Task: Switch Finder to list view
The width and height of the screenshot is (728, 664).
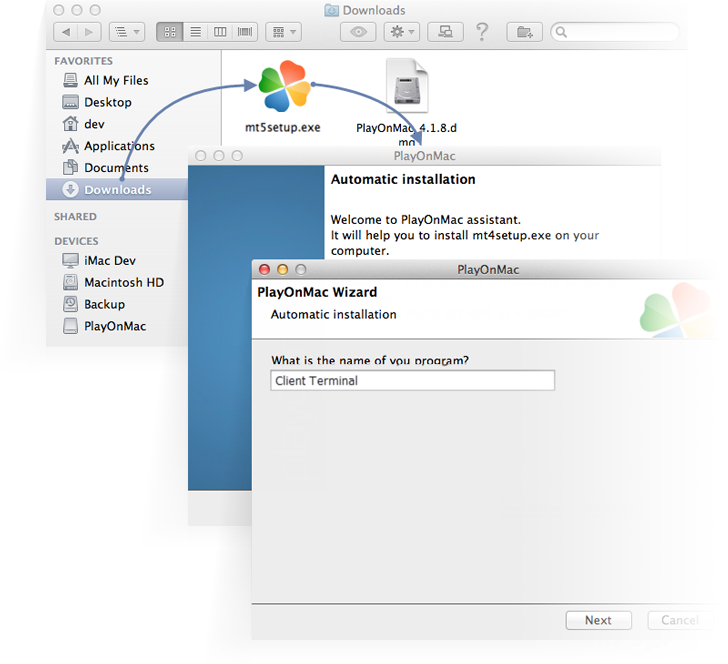Action: coord(195,32)
